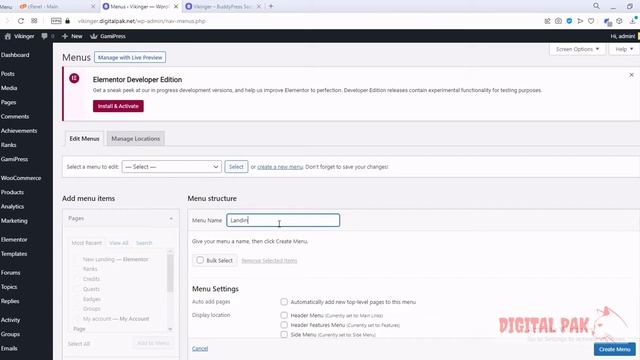
Task: Open the Search pages tab
Action: [x=144, y=243]
